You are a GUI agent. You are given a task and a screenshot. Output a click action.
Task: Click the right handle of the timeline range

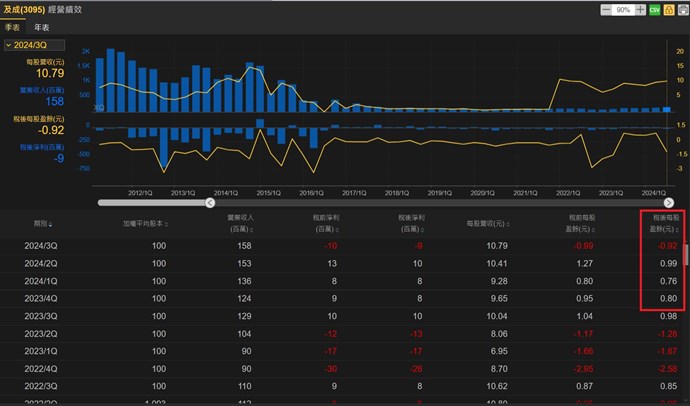click(x=668, y=202)
